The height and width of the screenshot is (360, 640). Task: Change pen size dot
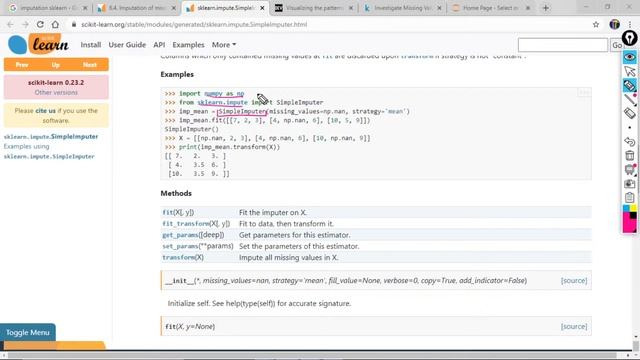[629, 127]
